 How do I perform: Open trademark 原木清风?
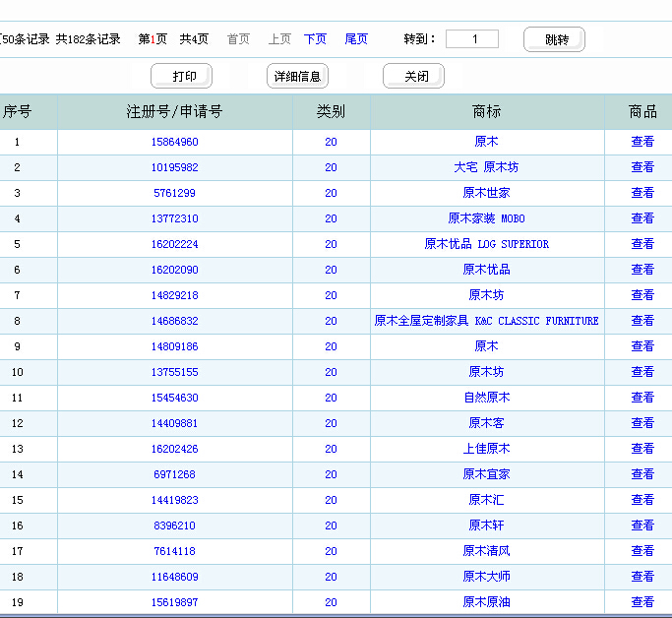click(486, 551)
